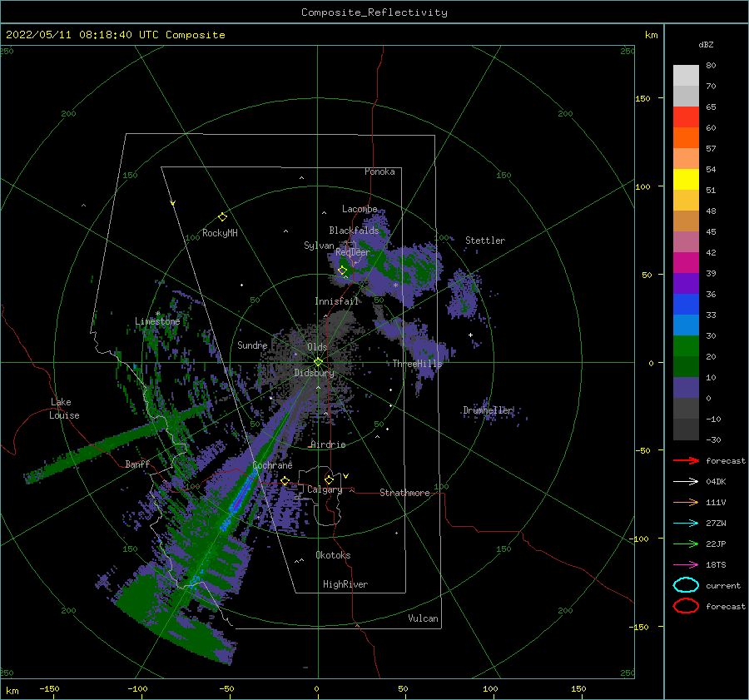This screenshot has height=700, width=749.
Task: Pick the purple 36–39 dBZ swatch
Action: 686,284
